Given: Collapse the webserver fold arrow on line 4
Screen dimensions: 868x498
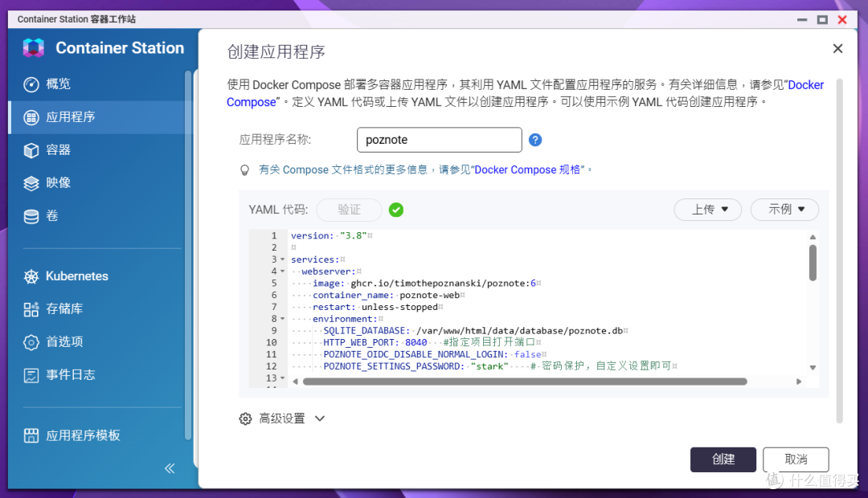Looking at the screenshot, I should point(282,271).
